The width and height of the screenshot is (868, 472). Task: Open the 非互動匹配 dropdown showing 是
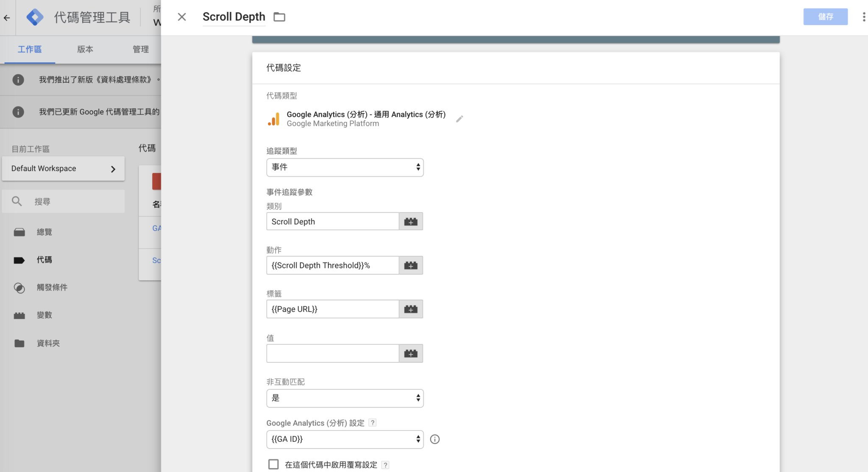click(x=345, y=398)
